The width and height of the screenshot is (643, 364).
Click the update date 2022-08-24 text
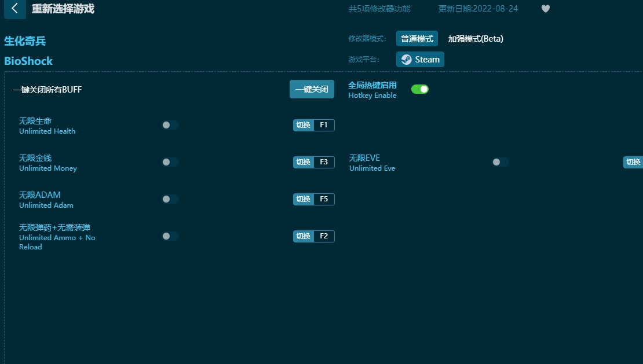478,9
